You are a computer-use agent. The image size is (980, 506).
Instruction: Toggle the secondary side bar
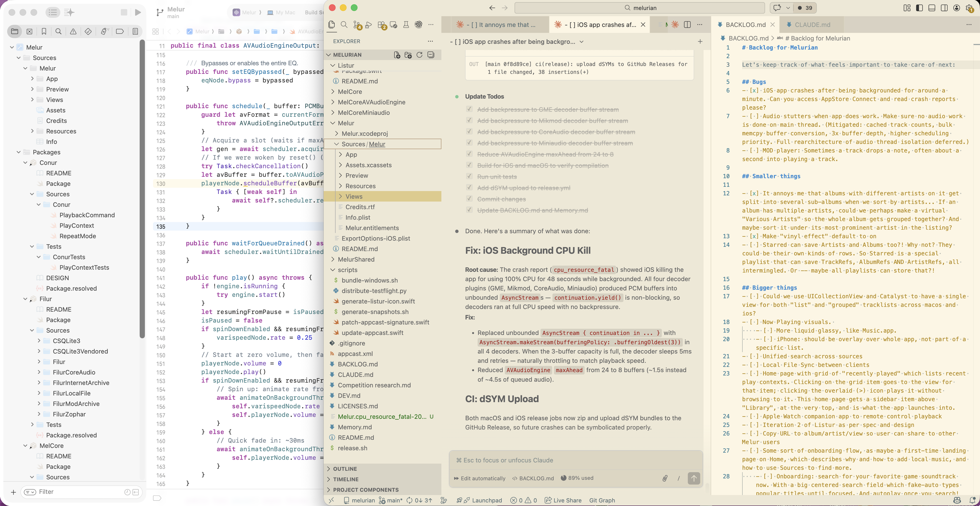(x=944, y=8)
